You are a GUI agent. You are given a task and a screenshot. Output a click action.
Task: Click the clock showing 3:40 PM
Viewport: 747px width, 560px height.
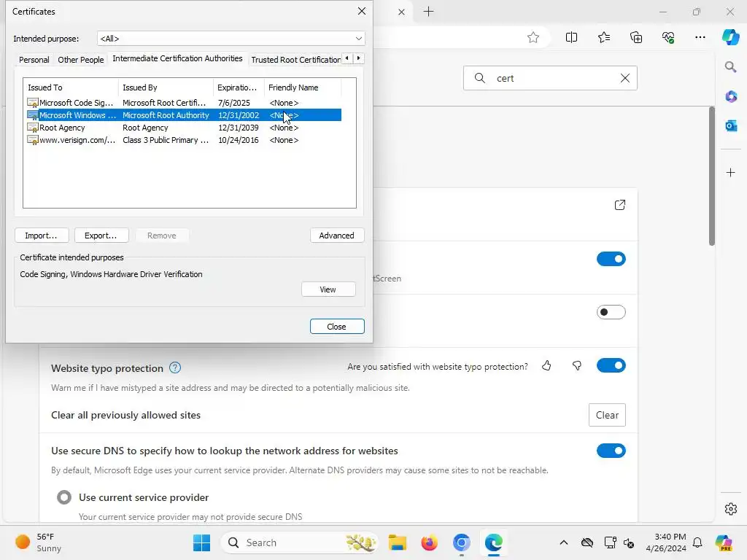[x=665, y=542]
